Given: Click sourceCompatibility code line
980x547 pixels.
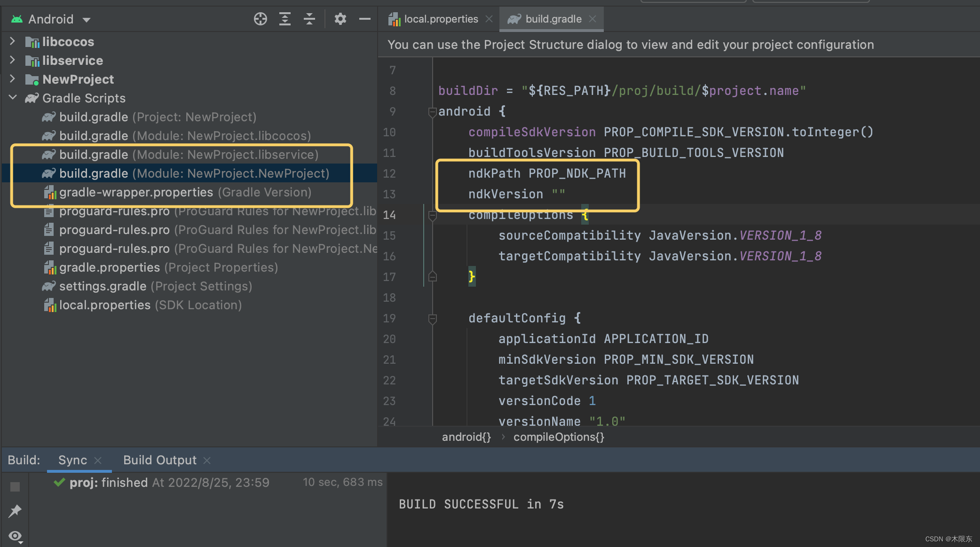Looking at the screenshot, I should (660, 235).
